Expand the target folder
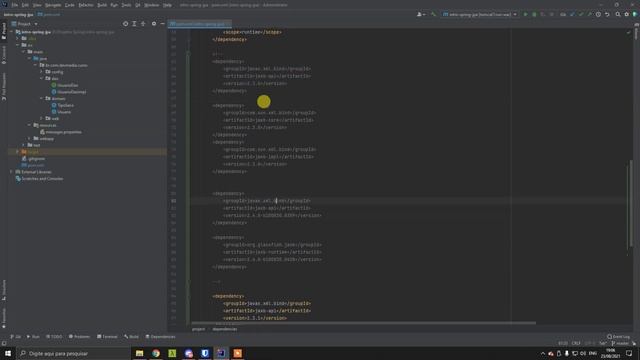This screenshot has height=360, width=640. click(18, 152)
